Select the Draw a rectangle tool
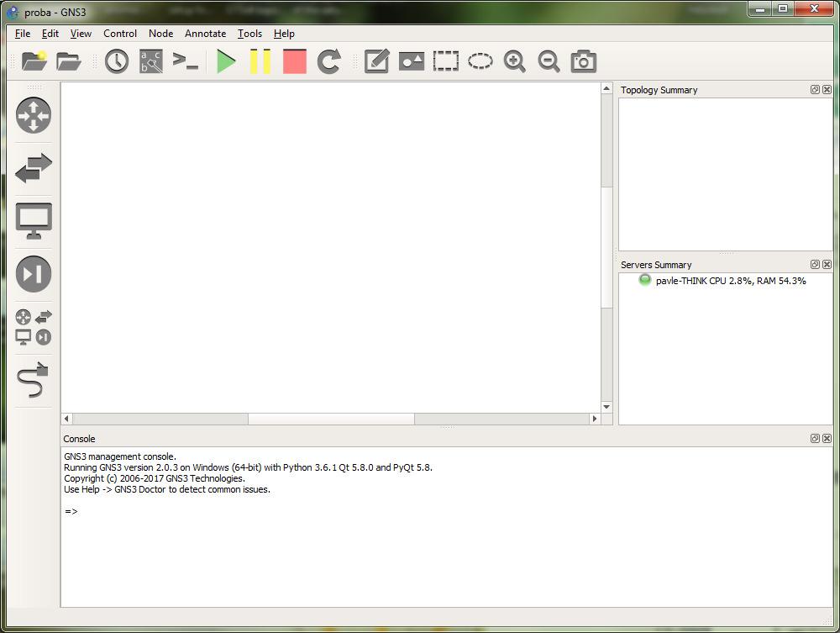840x633 pixels. (x=446, y=61)
